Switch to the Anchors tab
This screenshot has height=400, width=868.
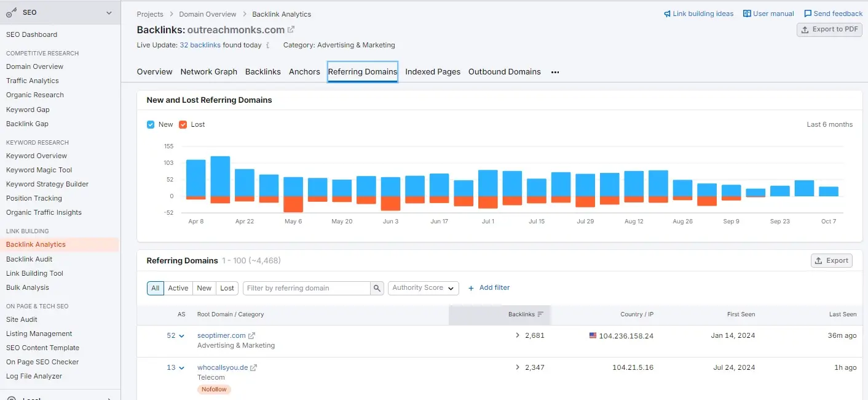pos(304,71)
